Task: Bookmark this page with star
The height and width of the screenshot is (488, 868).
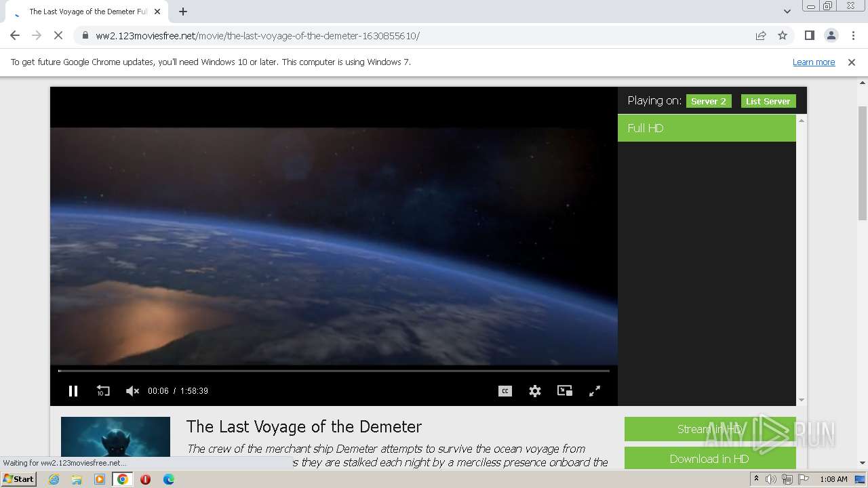Action: [783, 35]
